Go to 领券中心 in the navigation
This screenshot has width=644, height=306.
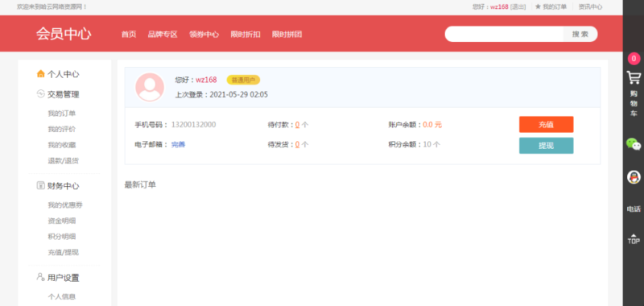pyautogui.click(x=204, y=35)
